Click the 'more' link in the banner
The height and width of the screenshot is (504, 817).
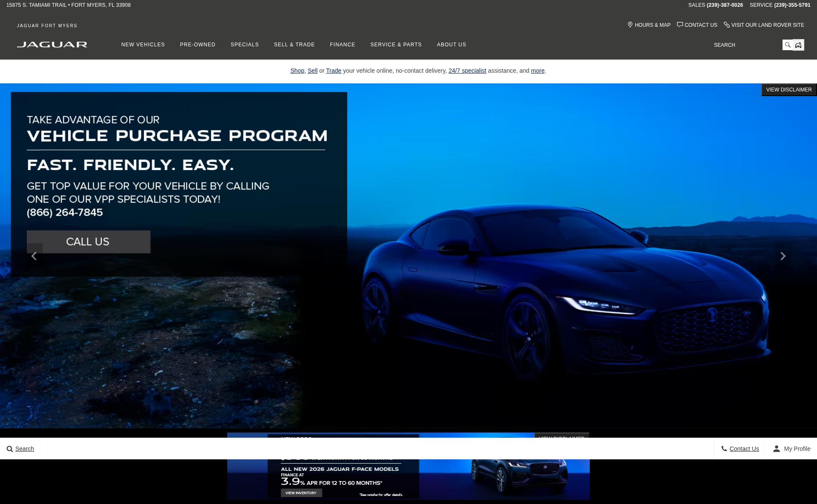click(x=538, y=71)
